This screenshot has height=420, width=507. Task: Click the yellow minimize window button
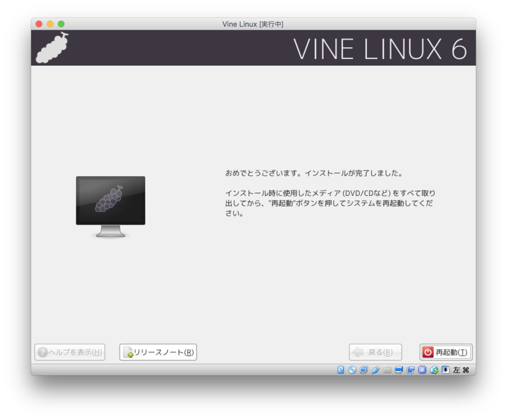[x=50, y=24]
